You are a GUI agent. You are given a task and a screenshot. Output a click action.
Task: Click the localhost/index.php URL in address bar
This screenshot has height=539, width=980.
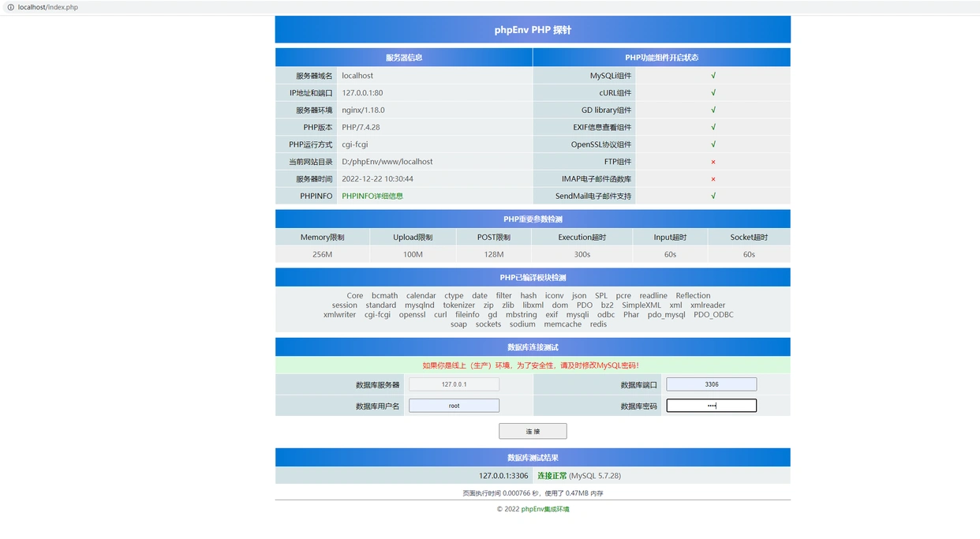tap(48, 7)
